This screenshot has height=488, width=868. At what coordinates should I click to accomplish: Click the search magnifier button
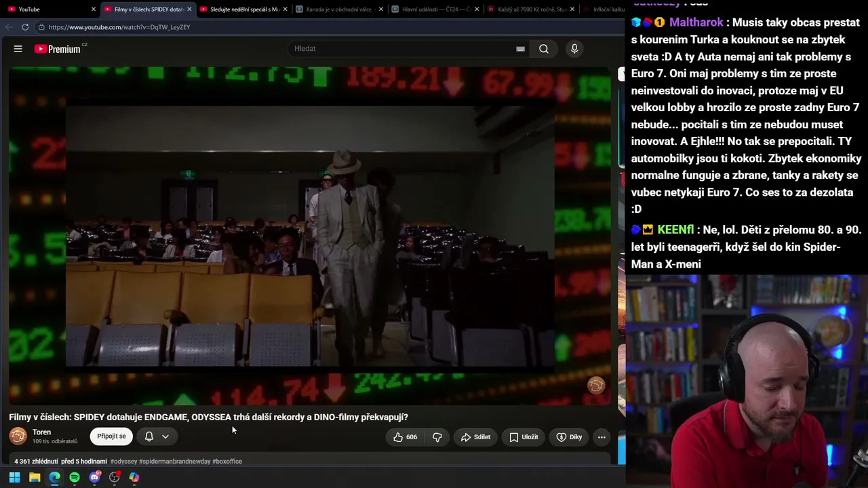click(x=544, y=49)
